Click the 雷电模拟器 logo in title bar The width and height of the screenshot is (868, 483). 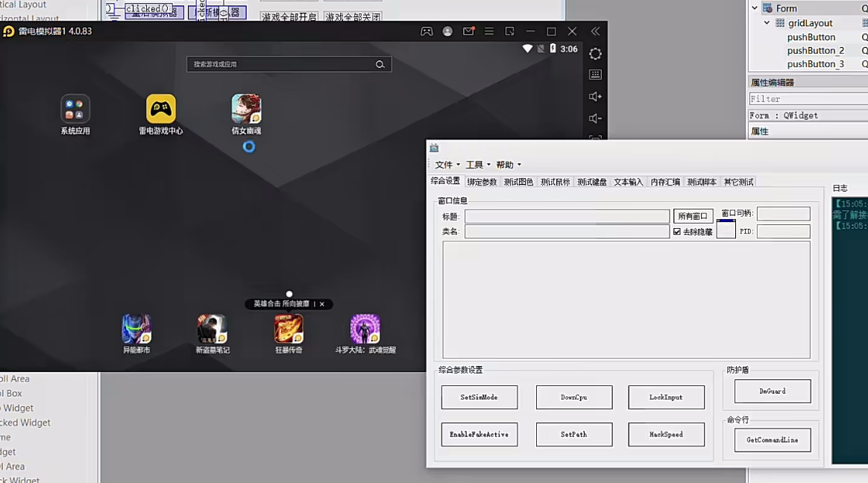click(8, 31)
